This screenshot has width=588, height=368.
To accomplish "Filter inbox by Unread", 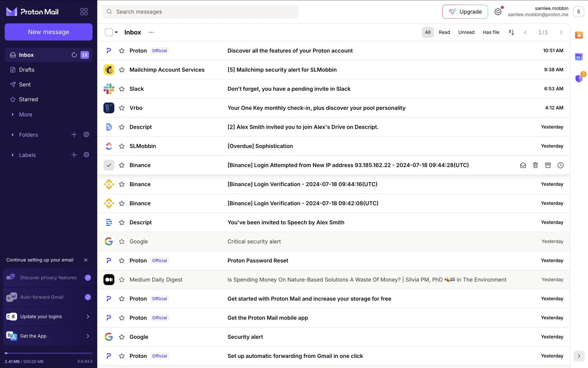I will [x=466, y=32].
